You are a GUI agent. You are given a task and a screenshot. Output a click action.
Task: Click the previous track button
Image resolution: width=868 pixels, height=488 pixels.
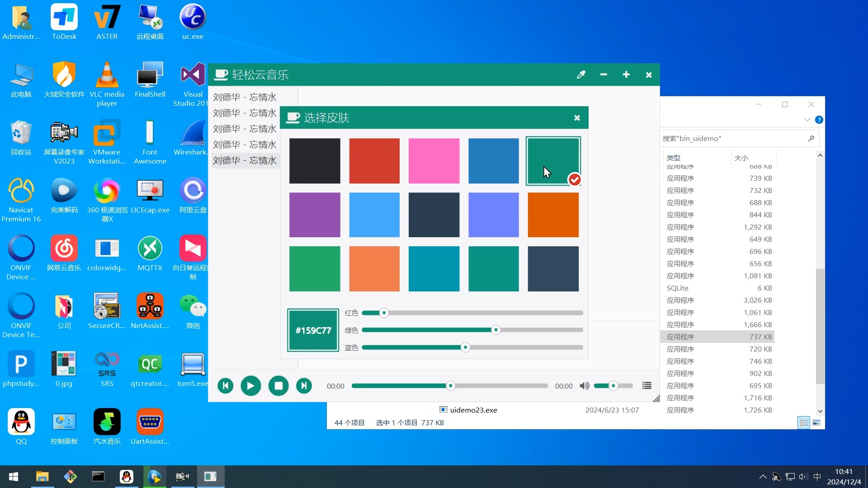[225, 385]
